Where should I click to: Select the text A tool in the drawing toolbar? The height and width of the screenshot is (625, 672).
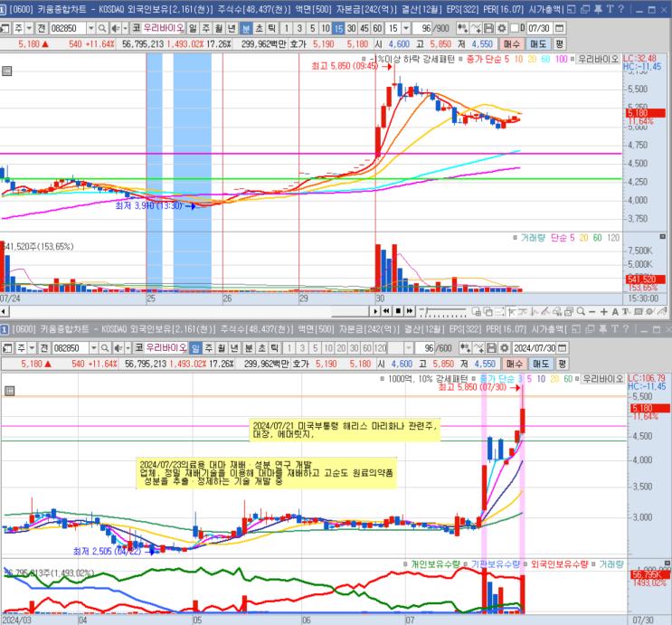[x=615, y=312]
